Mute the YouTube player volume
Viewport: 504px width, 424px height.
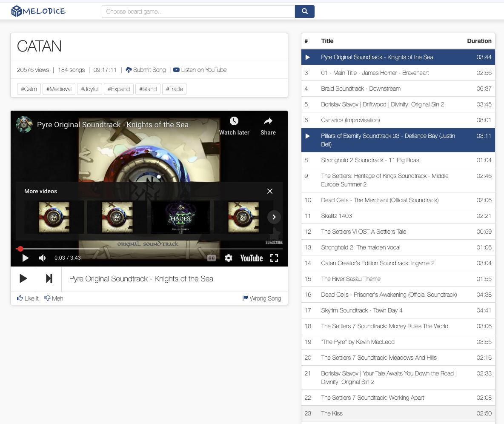[42, 258]
